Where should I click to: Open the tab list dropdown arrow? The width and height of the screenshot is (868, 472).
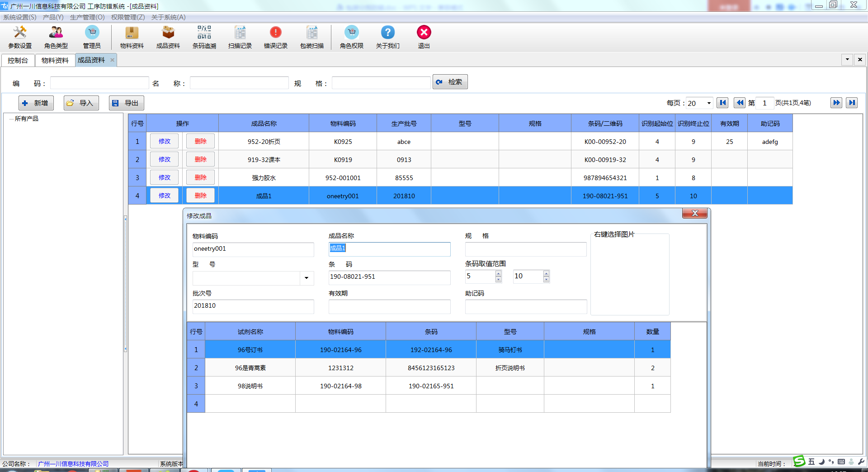(847, 59)
